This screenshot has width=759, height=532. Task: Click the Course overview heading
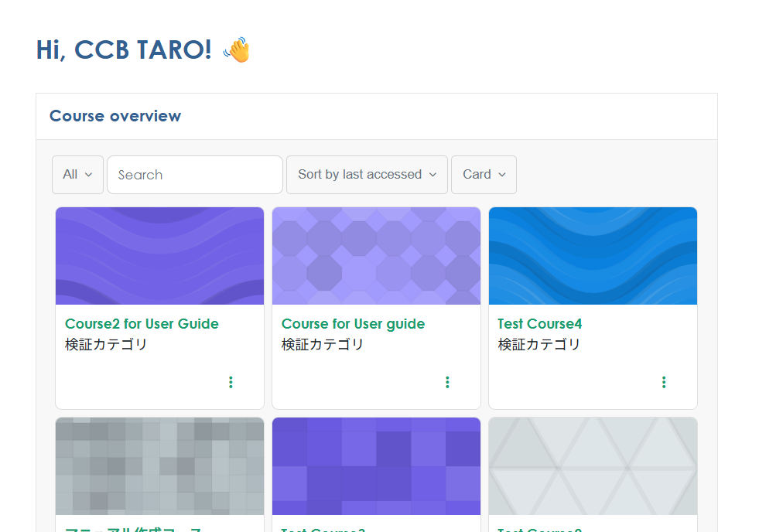[x=115, y=116]
